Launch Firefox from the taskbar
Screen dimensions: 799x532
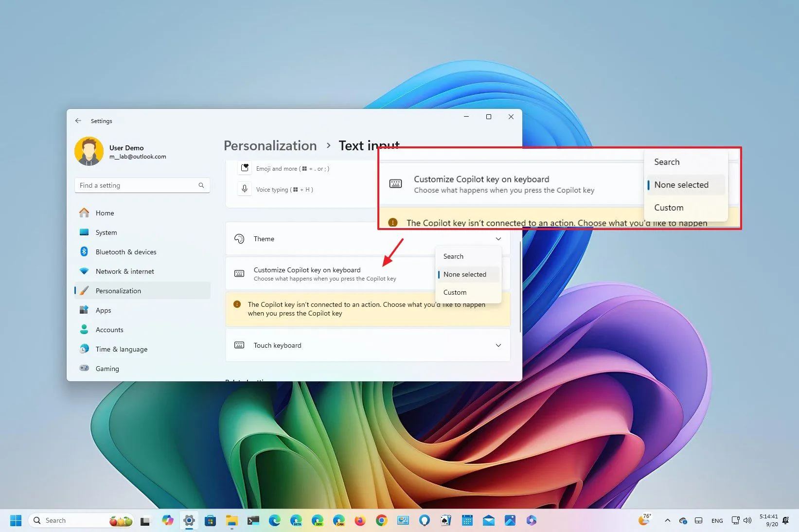point(360,520)
